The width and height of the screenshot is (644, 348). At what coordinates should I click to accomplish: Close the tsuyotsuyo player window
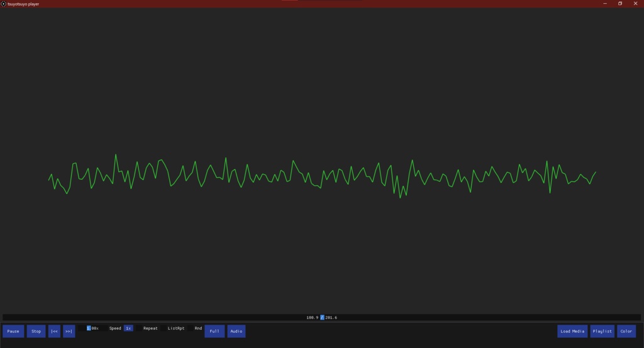tap(635, 4)
